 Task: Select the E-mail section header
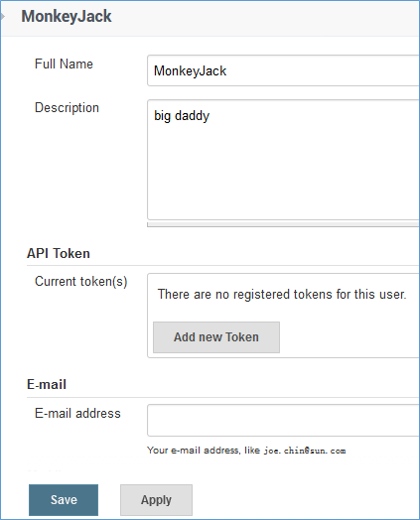coord(47,385)
